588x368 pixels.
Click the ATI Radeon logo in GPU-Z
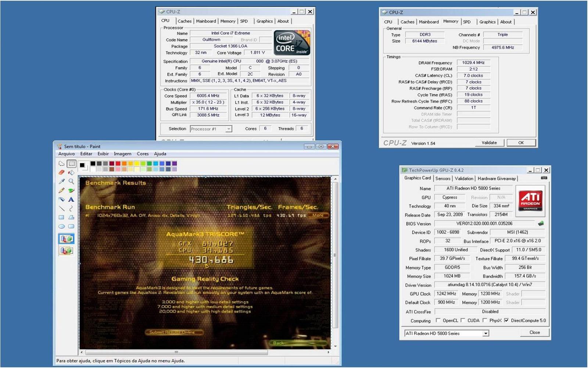(x=530, y=201)
